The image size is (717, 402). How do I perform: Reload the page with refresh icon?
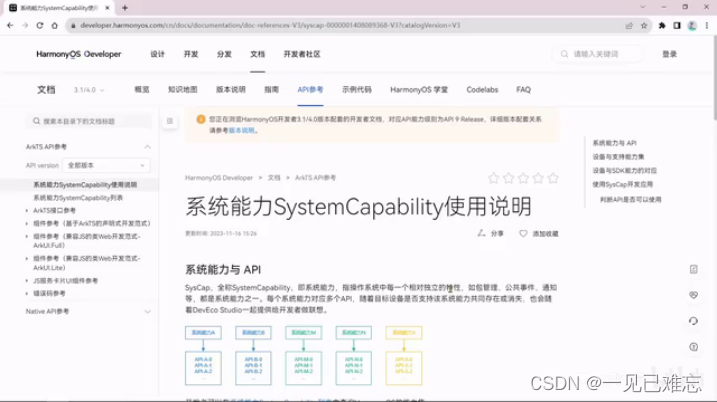click(x=40, y=26)
